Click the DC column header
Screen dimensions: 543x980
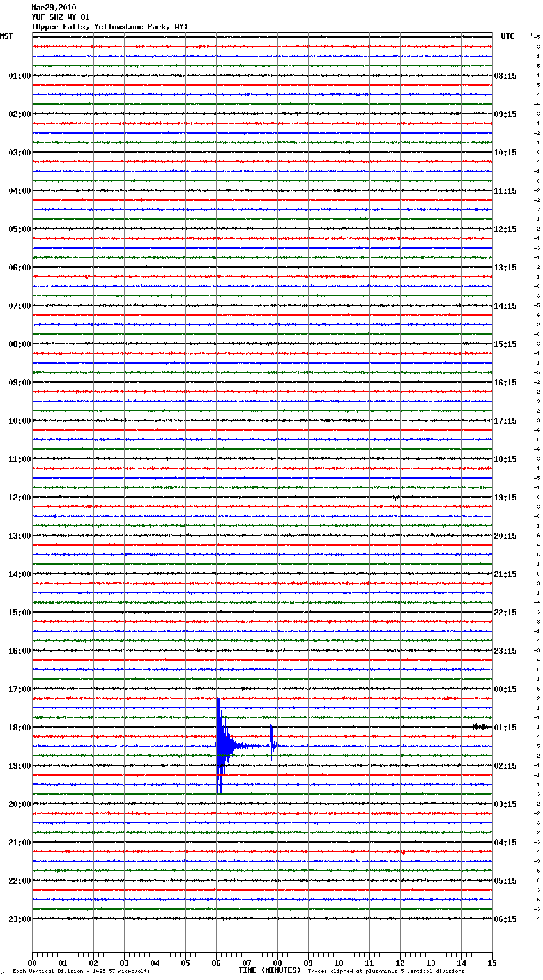pyautogui.click(x=530, y=34)
